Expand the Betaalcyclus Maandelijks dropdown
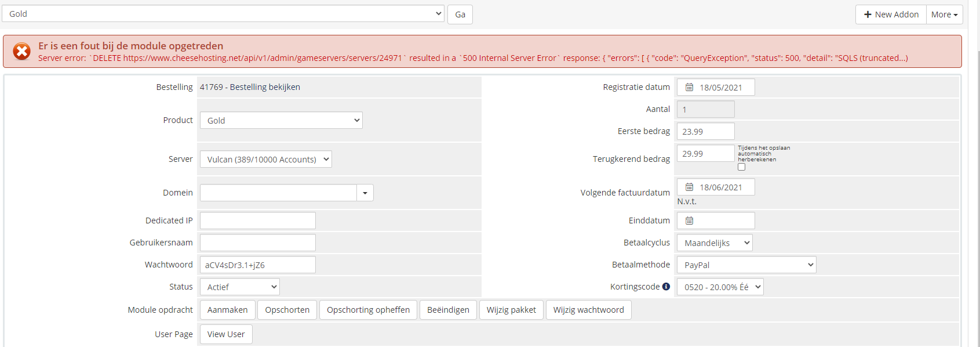 click(715, 243)
